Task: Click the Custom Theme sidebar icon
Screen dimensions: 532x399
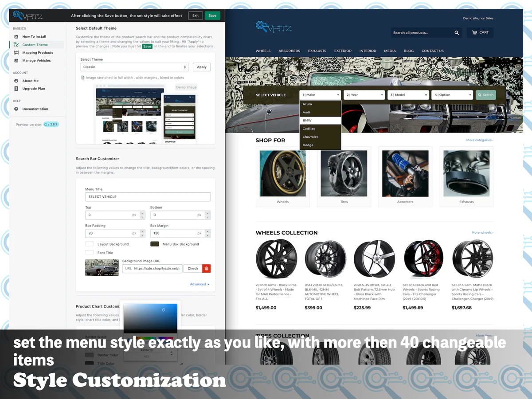Action: (x=16, y=45)
